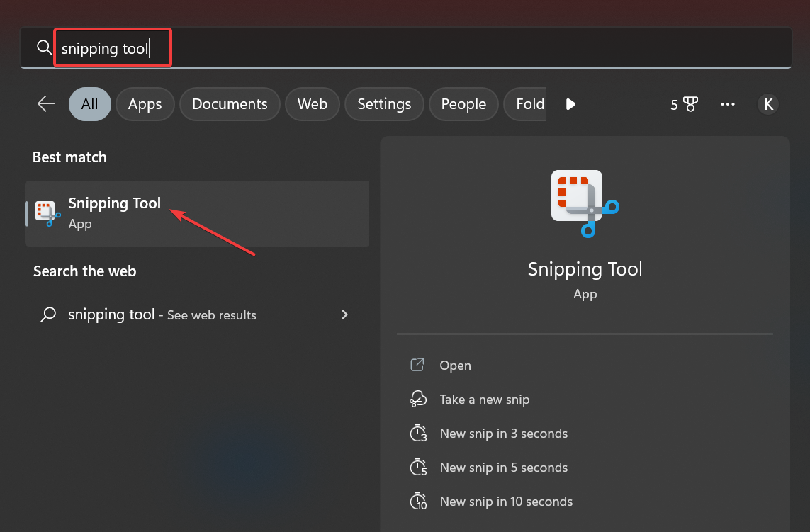Screen dimensions: 810x532
Task: Click the Open external-window icon
Action: 417,365
